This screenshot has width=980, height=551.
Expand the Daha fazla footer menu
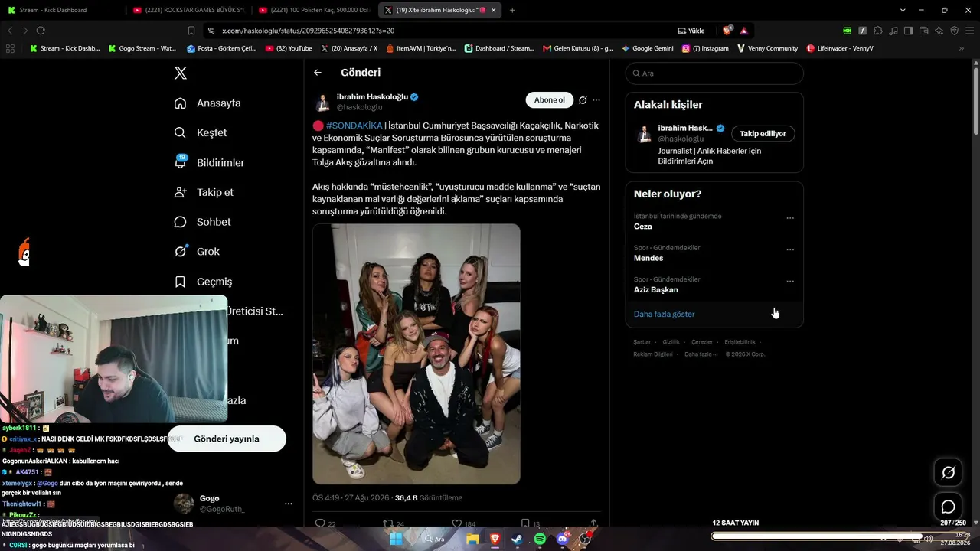click(x=701, y=354)
